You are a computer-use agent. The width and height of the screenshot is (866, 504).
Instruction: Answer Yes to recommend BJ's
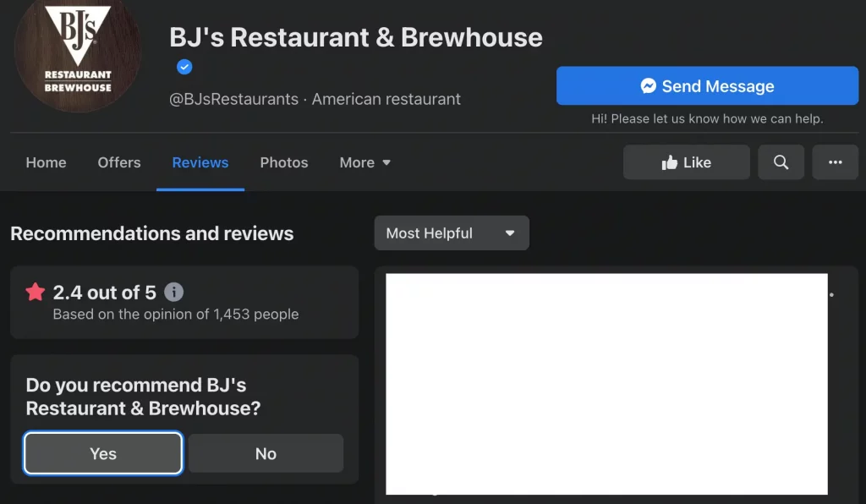coord(102,453)
